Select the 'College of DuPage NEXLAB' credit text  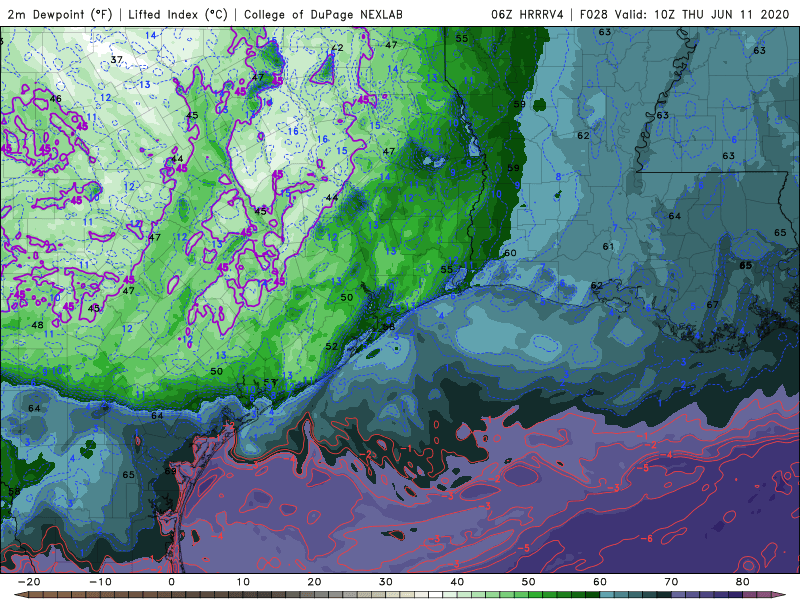(323, 14)
